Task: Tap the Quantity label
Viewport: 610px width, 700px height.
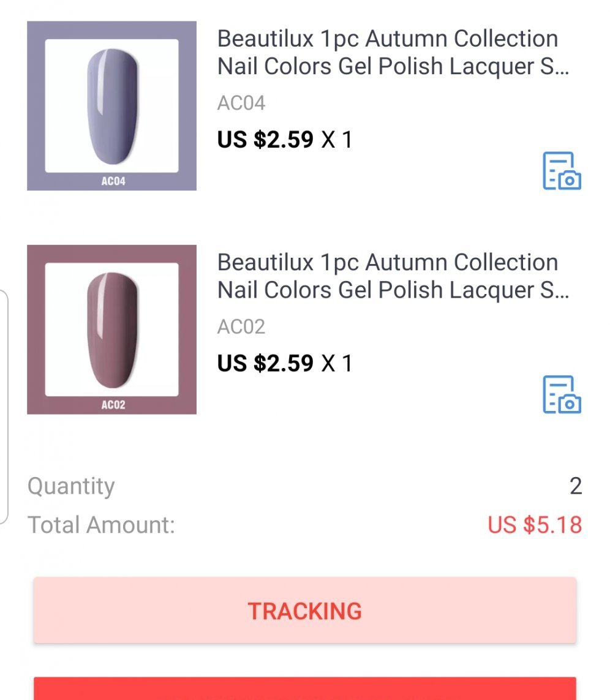Action: point(71,486)
